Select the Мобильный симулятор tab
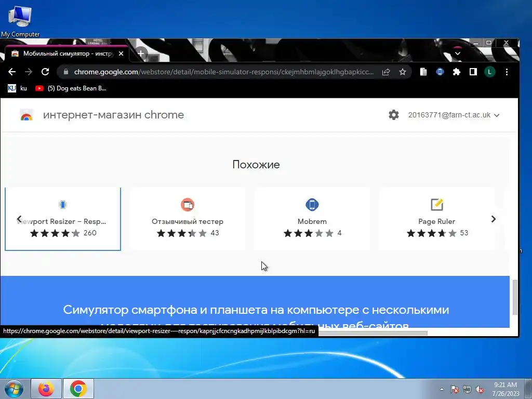 click(x=67, y=54)
